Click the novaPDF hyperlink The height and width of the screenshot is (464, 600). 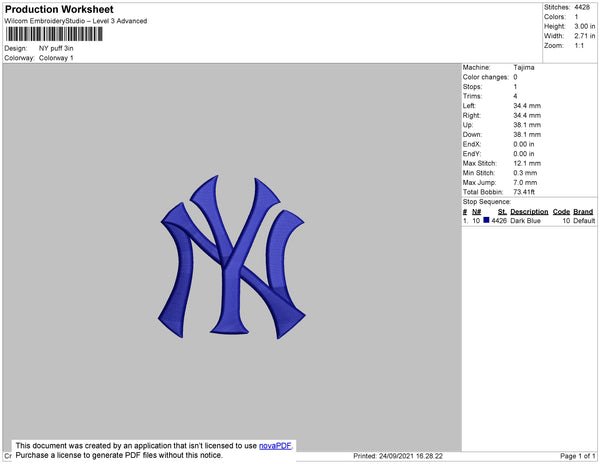click(275, 446)
